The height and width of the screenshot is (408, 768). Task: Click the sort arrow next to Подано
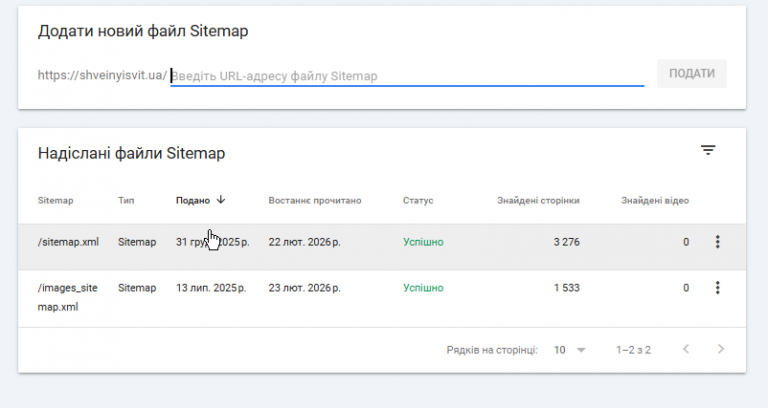click(x=221, y=200)
